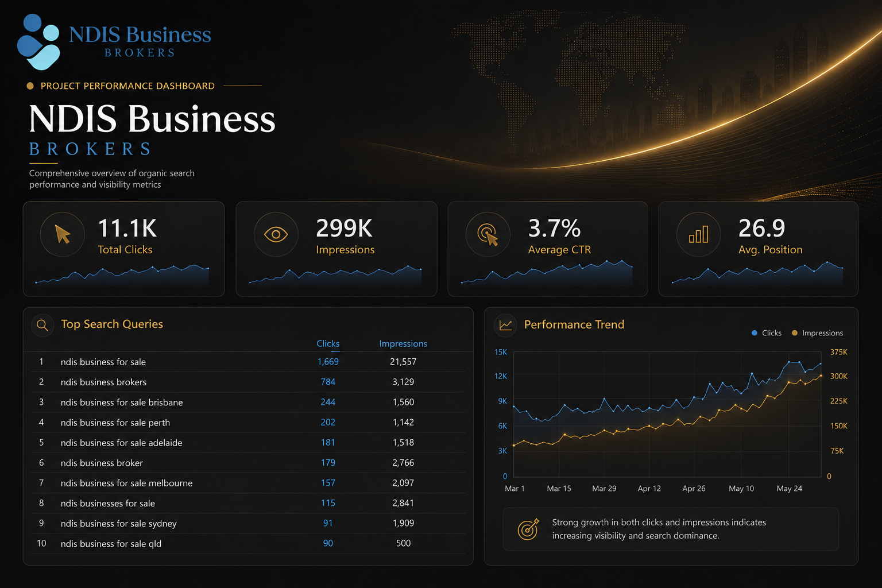This screenshot has height=588, width=882.
Task: Click the magnifier icon beside Top Search Queries
Action: [x=42, y=325]
